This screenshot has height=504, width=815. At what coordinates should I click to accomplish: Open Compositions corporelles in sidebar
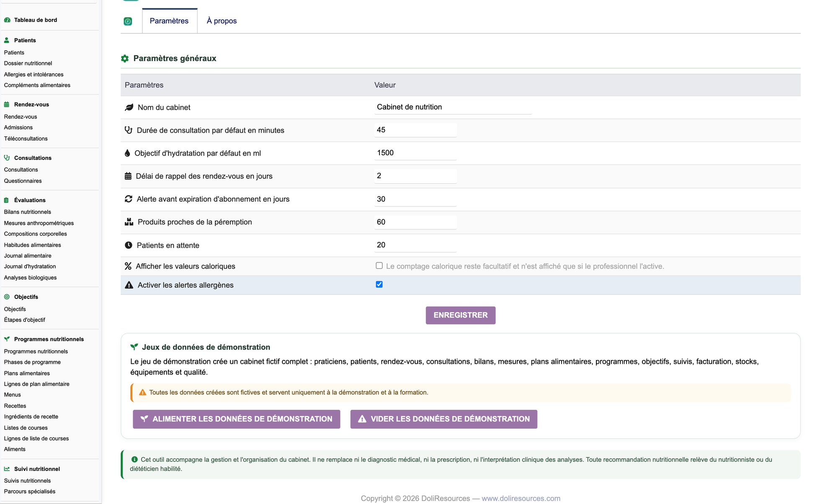[35, 234]
